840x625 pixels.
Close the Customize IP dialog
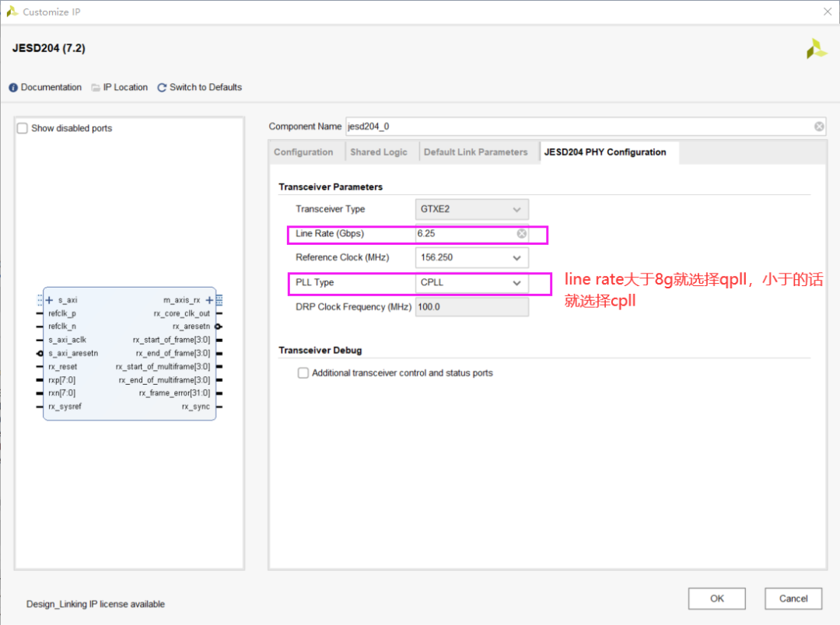click(x=827, y=12)
